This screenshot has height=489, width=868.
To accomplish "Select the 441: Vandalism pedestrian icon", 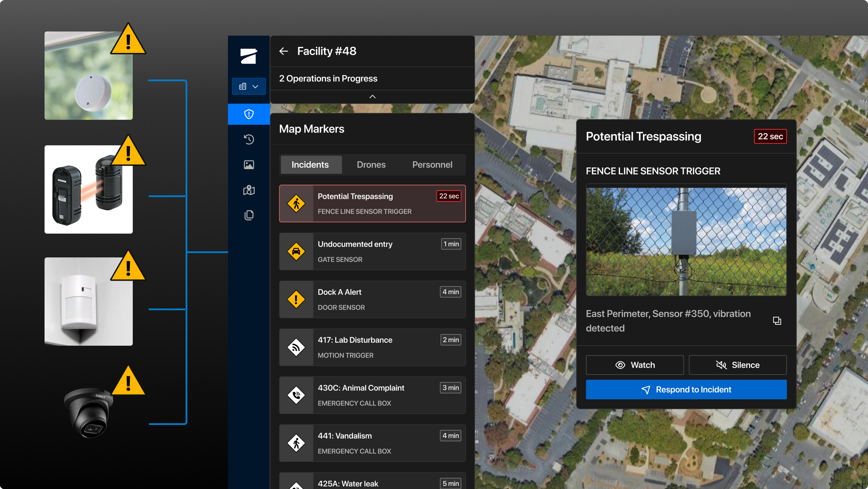I will click(296, 443).
